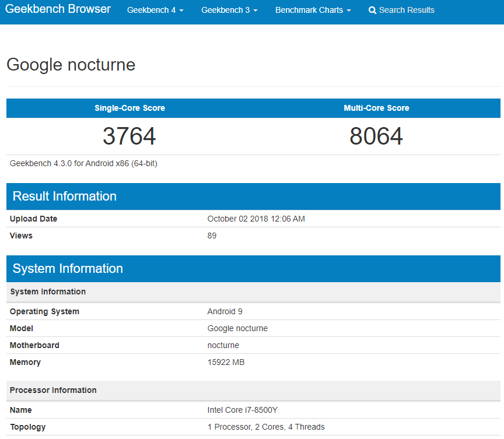Click the Upload Date label

[33, 219]
